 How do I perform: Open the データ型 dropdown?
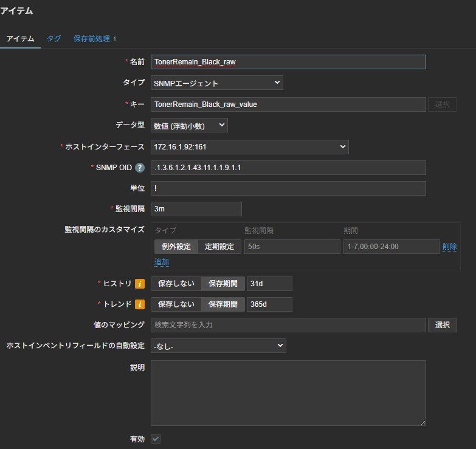click(189, 125)
